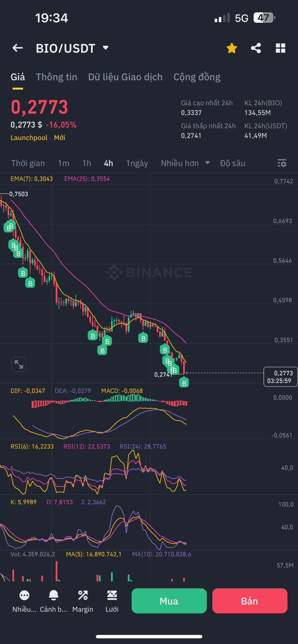Open the Dữ liệu Giao dịch tab
298x644 pixels.
[125, 77]
